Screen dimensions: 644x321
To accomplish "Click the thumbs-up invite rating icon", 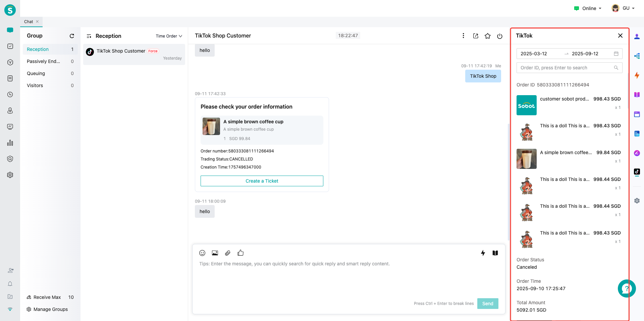I will pyautogui.click(x=240, y=253).
